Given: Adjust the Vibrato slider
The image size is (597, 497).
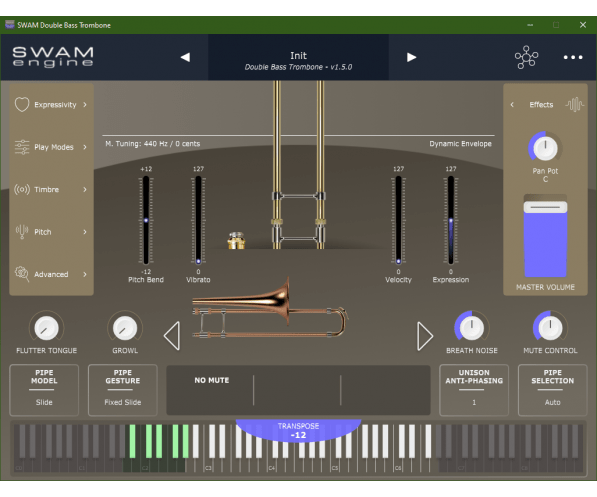Looking at the screenshot, I should 198,220.
